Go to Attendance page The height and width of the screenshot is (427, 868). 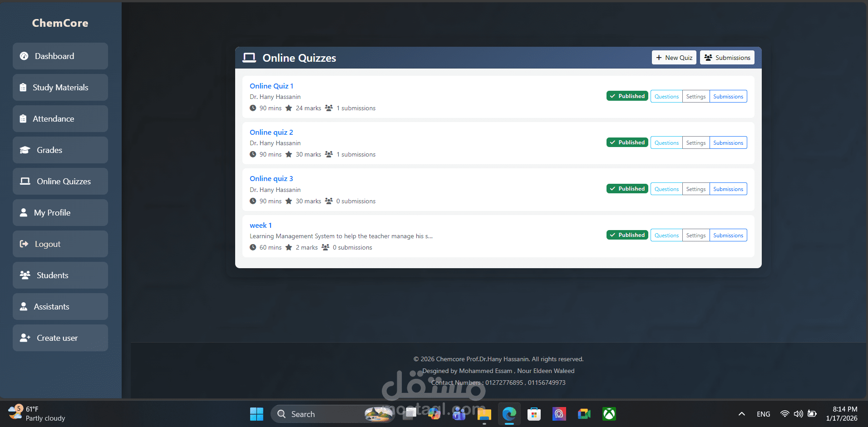tap(60, 118)
